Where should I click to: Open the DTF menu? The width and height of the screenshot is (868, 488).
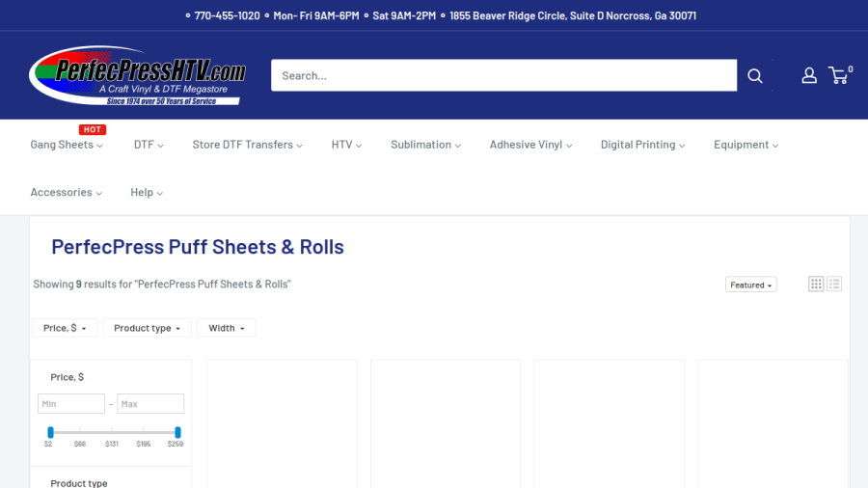point(149,145)
